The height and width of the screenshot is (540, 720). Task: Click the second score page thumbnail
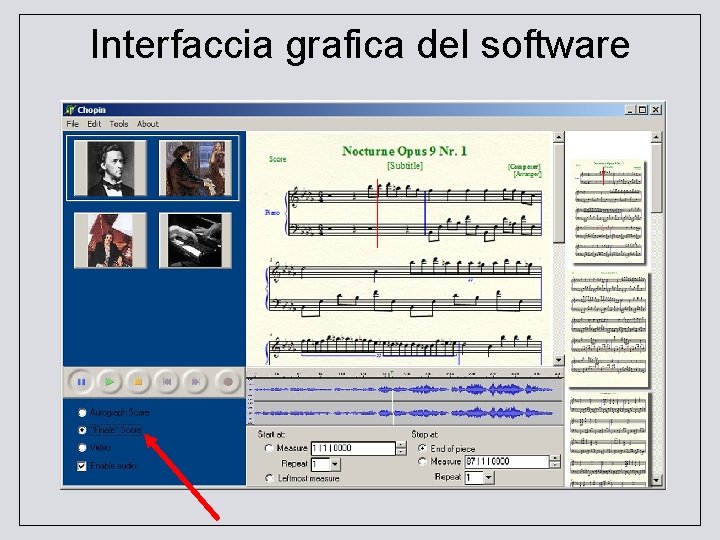click(608, 328)
